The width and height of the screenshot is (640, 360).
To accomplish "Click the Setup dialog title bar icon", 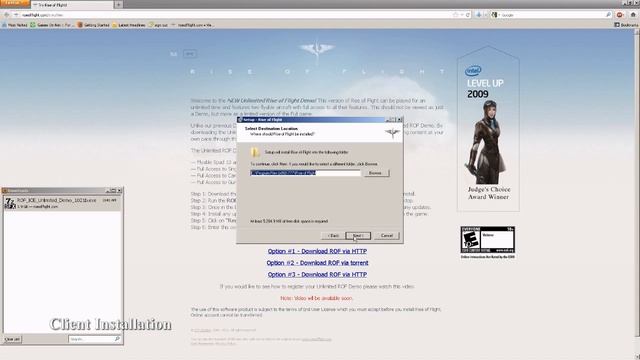I will point(240,120).
